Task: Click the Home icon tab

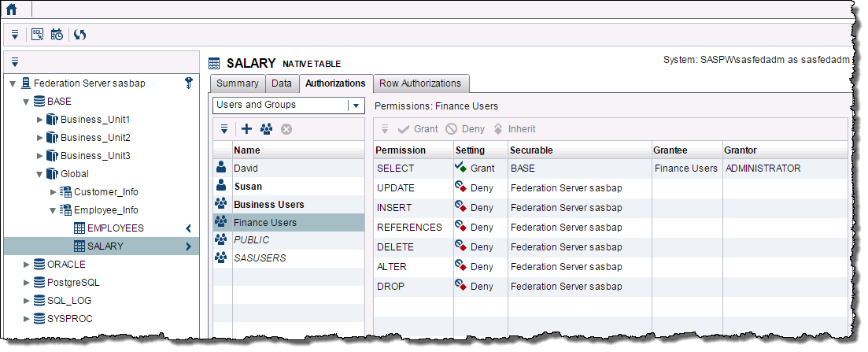Action: pos(12,10)
